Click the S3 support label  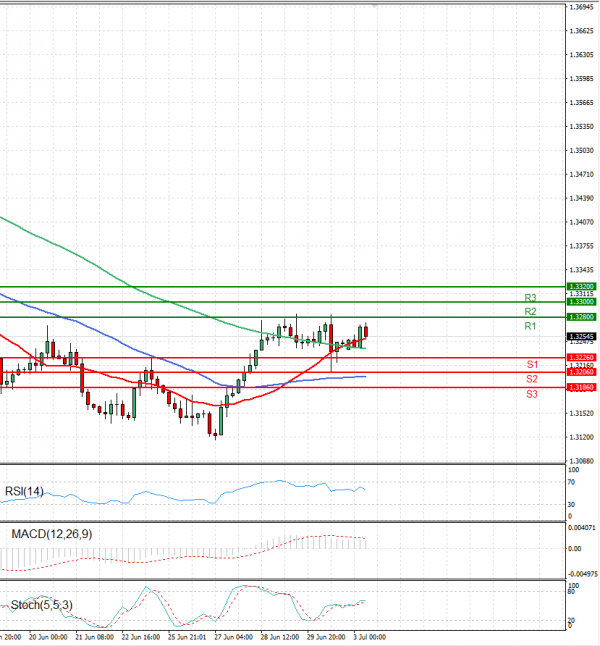pos(532,395)
